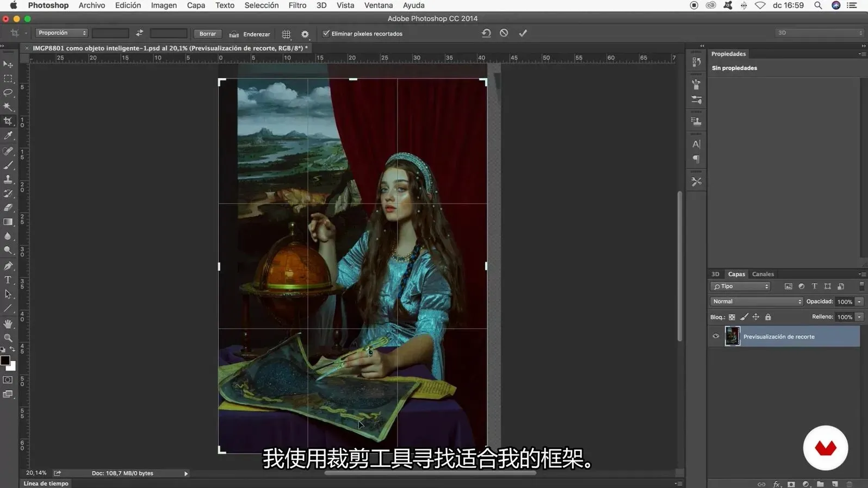
Task: Open crop overlay grid options
Action: click(x=286, y=34)
